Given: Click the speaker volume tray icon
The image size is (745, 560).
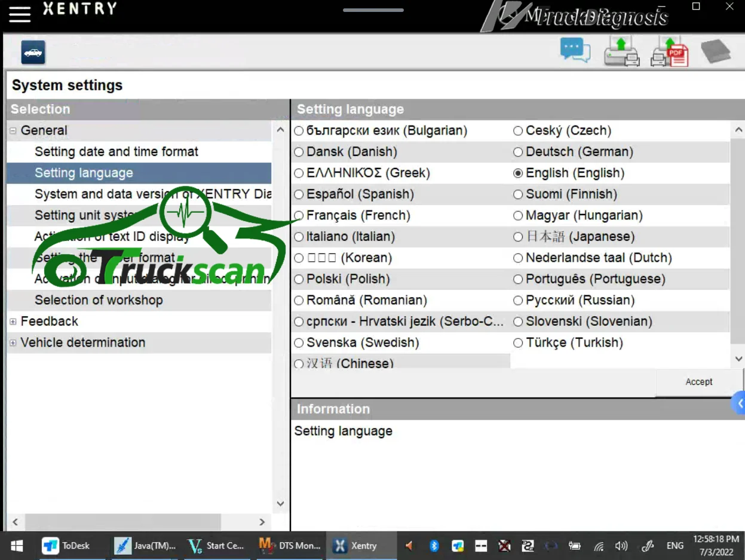Looking at the screenshot, I should 621,546.
